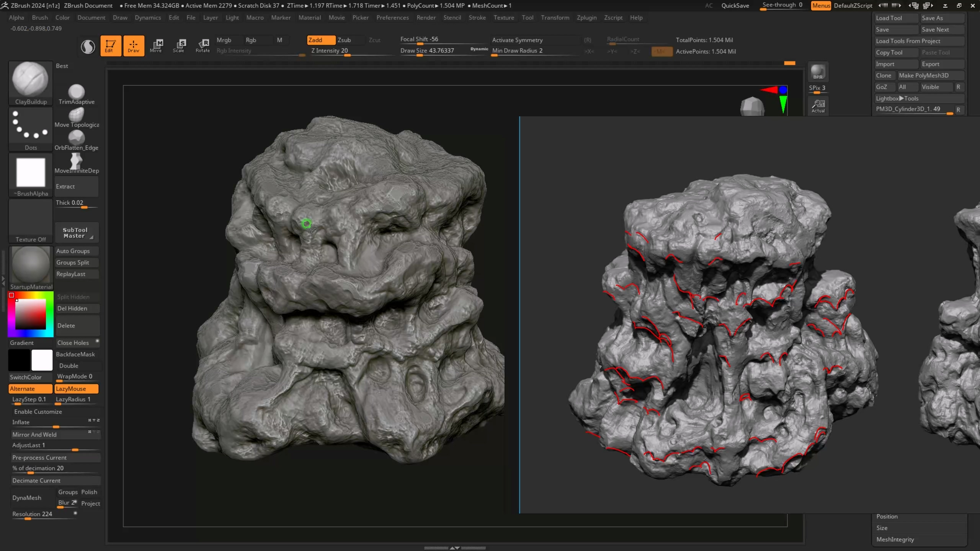Switch to the Scale transform icon
This screenshot has height=551, width=980.
pyautogui.click(x=178, y=46)
